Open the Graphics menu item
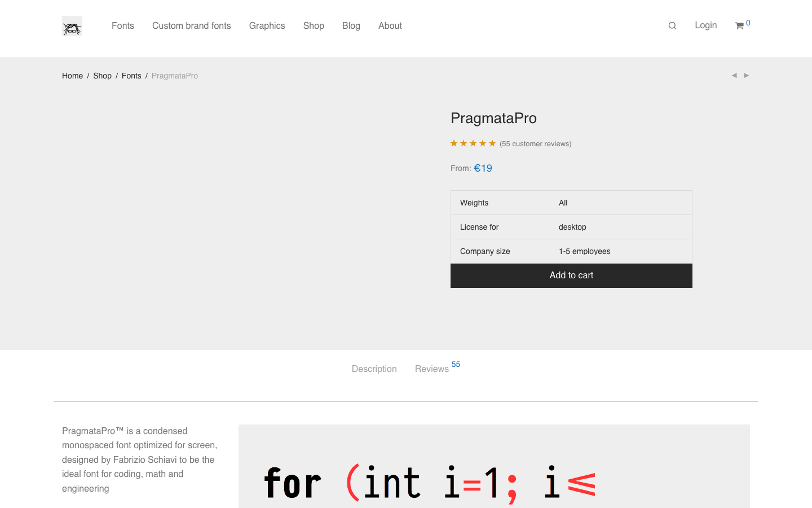812x508 pixels. [x=267, y=25]
